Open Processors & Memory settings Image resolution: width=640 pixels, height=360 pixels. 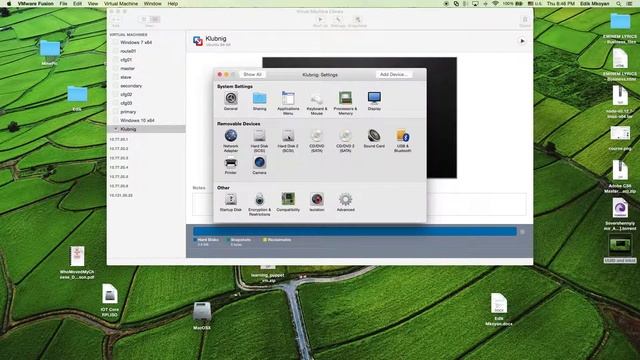click(345, 103)
